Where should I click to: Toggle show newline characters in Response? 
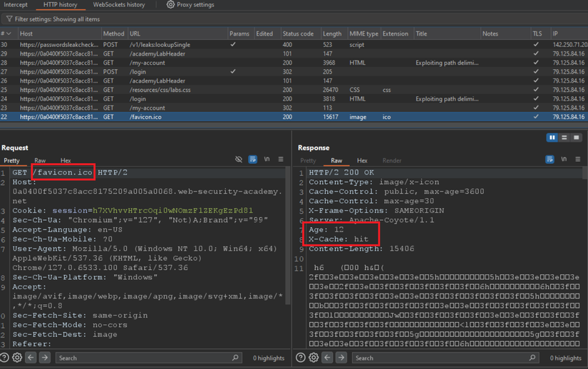564,160
